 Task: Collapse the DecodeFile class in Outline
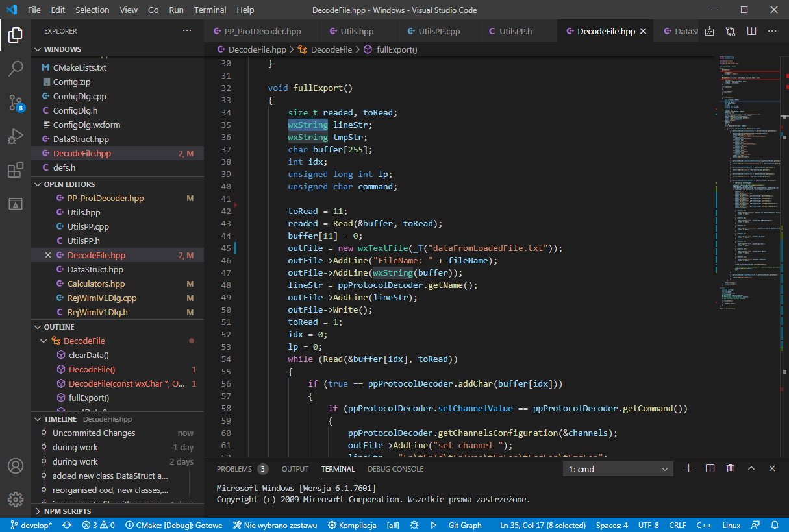(x=44, y=341)
